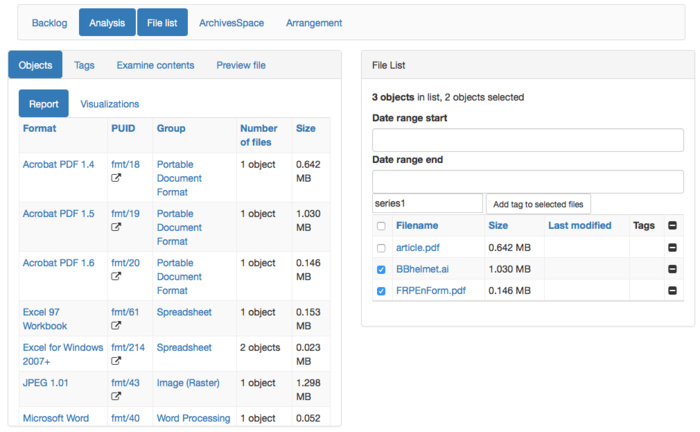Image resolution: width=700 pixels, height=432 pixels.
Task: Uncheck the BBhelmet.ai checkbox
Action: click(x=380, y=269)
